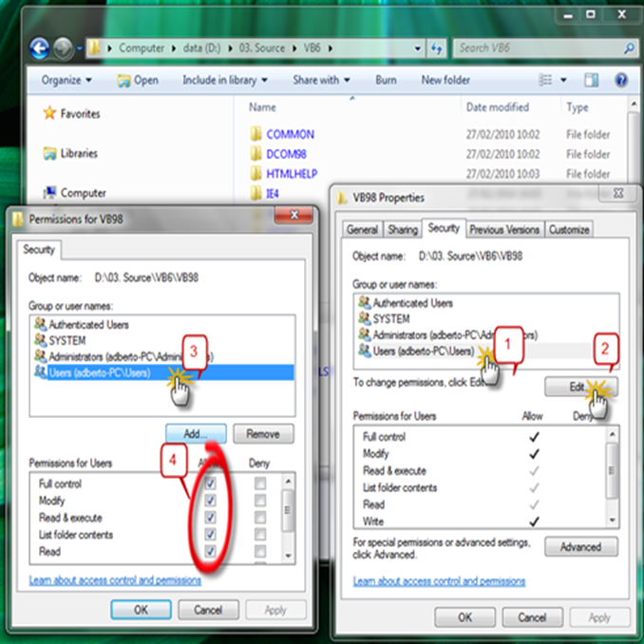Screen dimensions: 644x644
Task: Toggle the preview pane icon in toolbar
Action: point(591,80)
